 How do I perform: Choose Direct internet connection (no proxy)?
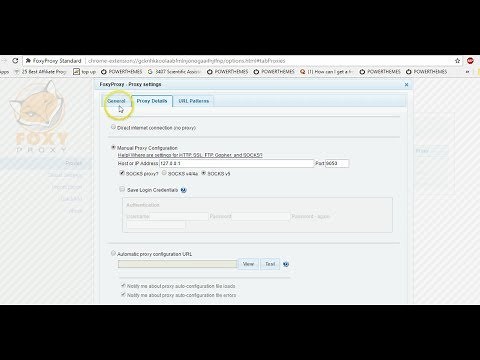[x=113, y=127]
